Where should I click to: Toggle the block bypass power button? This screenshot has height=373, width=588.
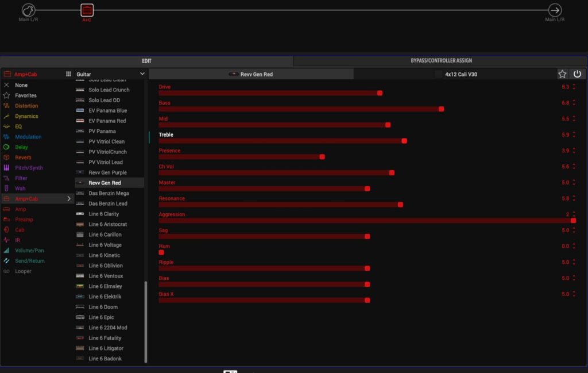click(577, 74)
